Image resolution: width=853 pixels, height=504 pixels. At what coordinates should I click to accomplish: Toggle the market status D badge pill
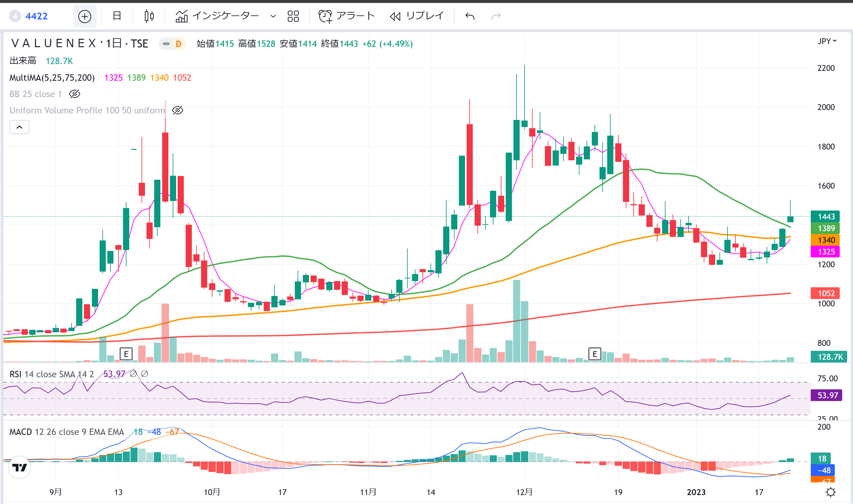click(x=172, y=44)
